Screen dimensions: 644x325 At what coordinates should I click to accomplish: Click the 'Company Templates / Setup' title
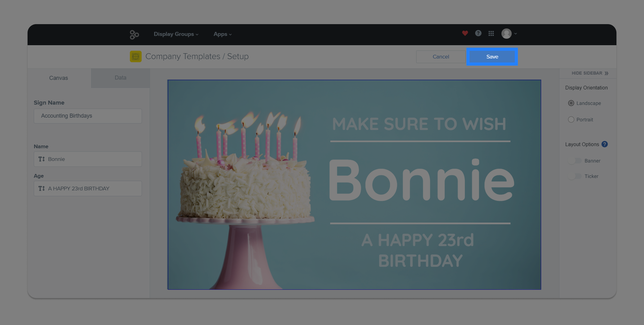pos(197,56)
